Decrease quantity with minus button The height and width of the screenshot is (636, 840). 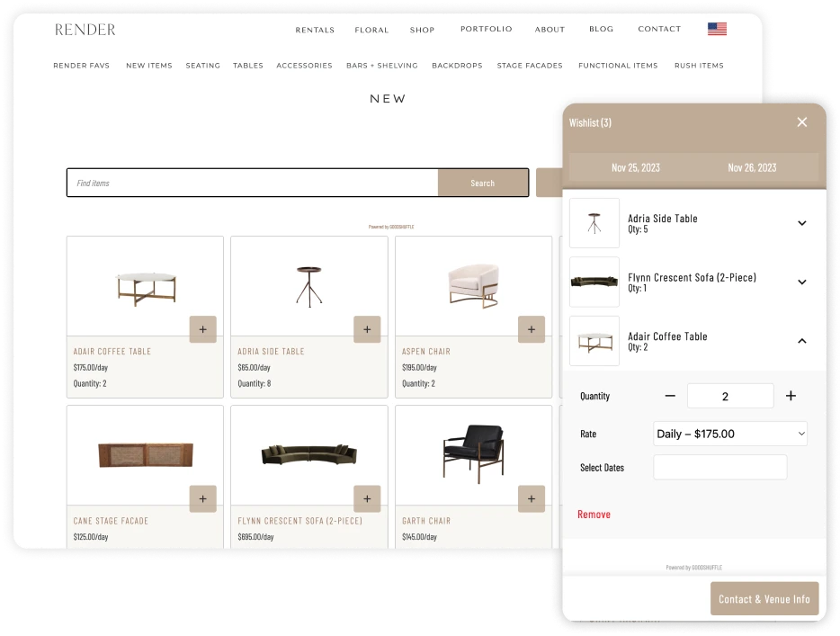coord(670,396)
